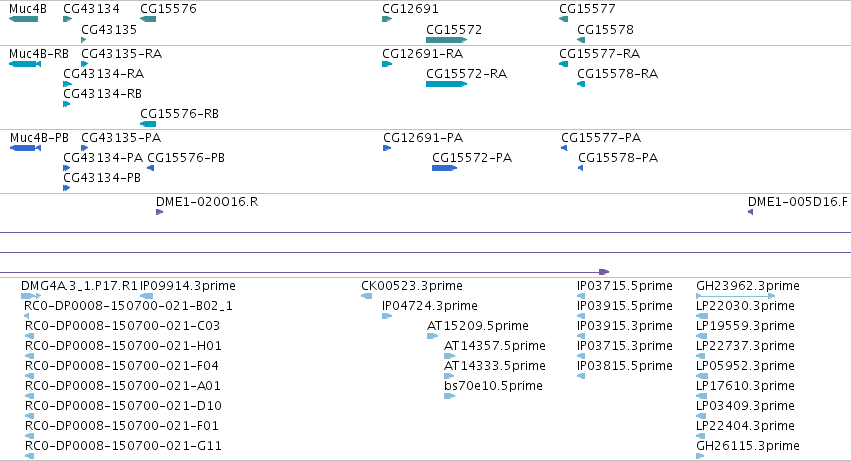Click the CG43134-RB transcript label
Viewport: 851px width, 461px height.
click(x=103, y=94)
